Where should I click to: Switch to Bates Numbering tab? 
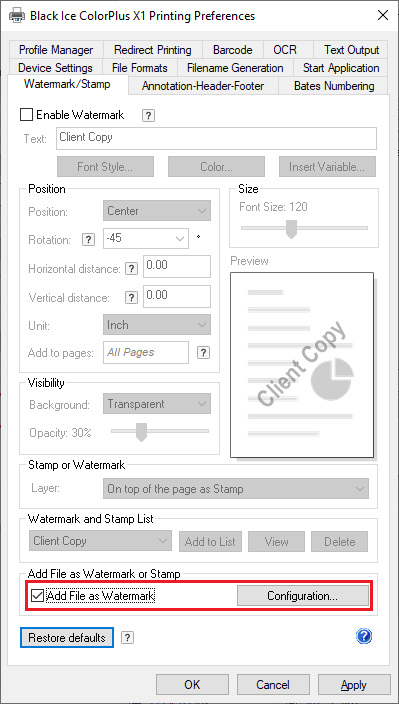[334, 86]
